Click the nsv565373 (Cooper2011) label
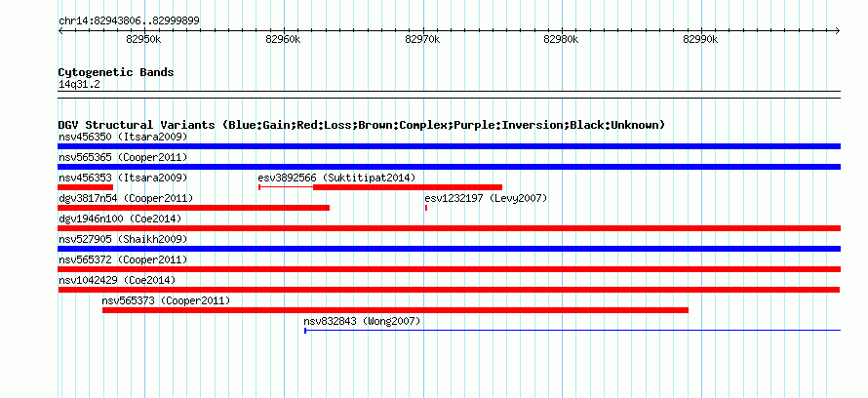This screenshot has width=868, height=398. [166, 300]
